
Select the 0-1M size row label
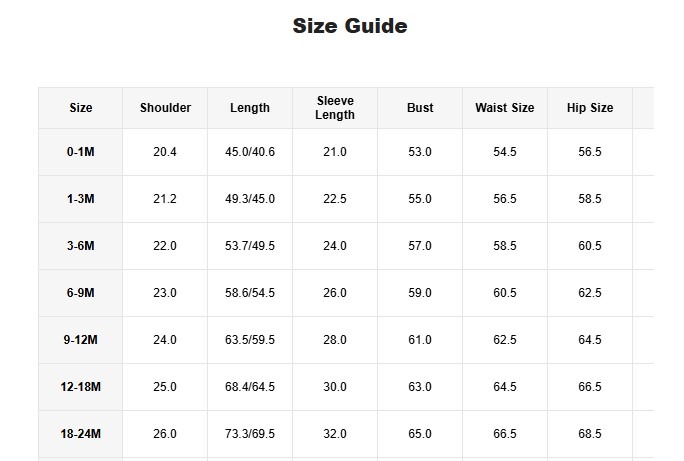81,152
